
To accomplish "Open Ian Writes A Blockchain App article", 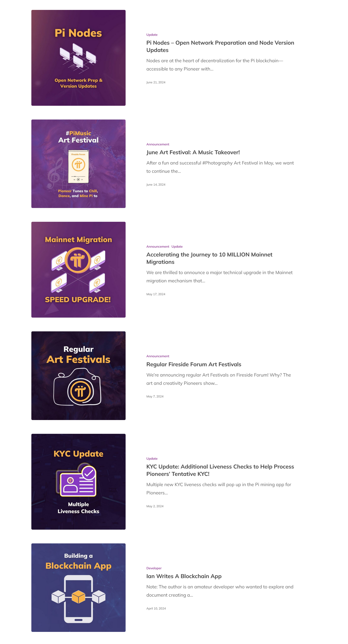I will pyautogui.click(x=184, y=576).
